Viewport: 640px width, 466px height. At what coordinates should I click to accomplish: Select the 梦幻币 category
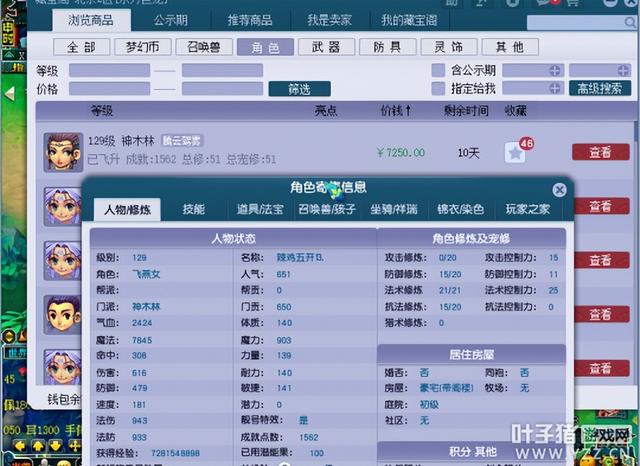pyautogui.click(x=143, y=47)
